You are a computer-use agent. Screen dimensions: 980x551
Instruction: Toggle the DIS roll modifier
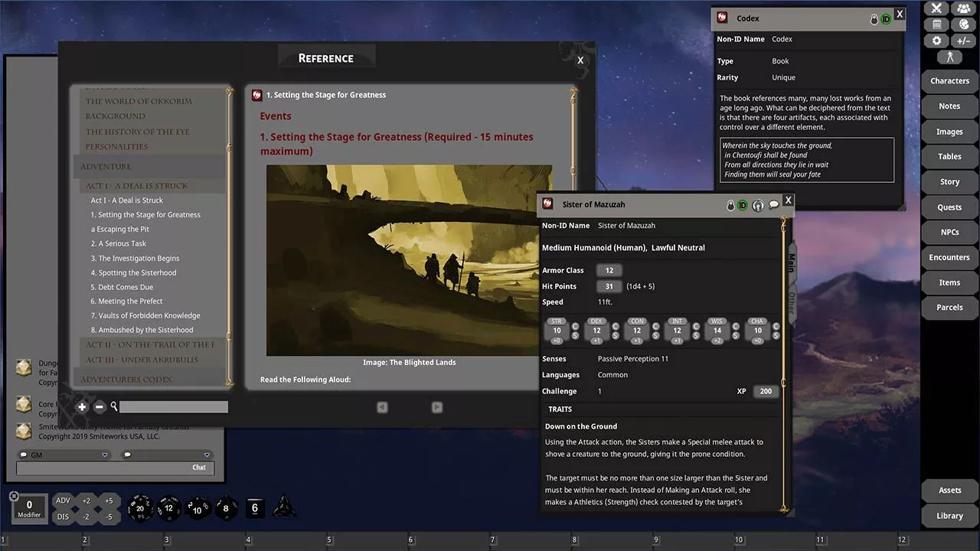tap(63, 517)
